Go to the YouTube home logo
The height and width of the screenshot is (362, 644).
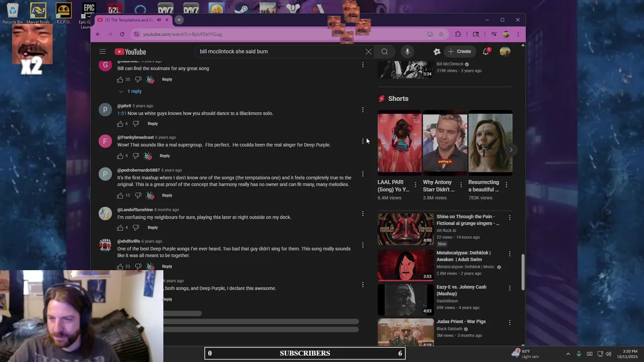[130, 52]
